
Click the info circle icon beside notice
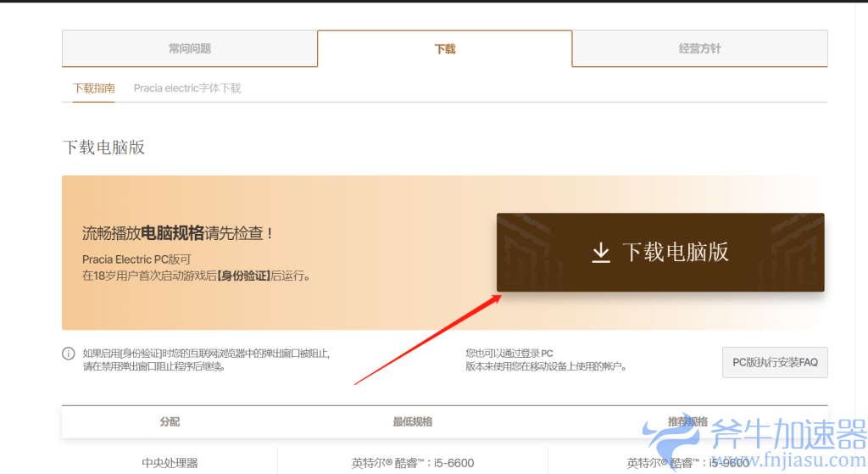tap(69, 354)
